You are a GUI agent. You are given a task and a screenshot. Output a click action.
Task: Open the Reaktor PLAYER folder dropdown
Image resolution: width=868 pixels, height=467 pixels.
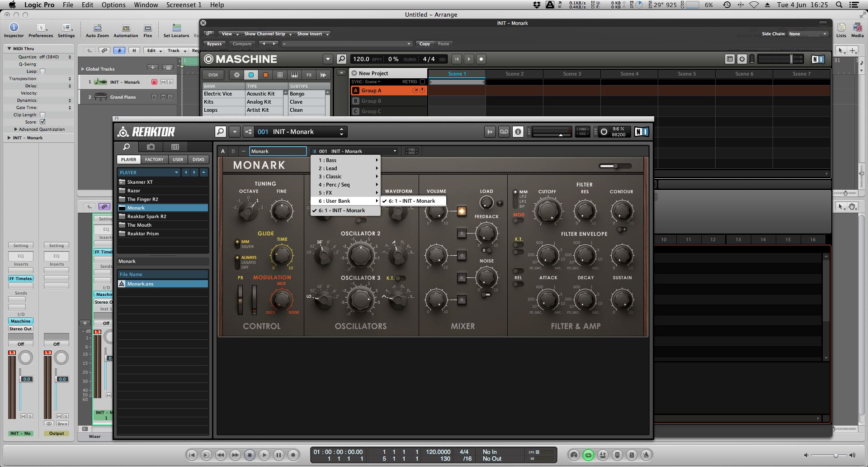pos(149,172)
